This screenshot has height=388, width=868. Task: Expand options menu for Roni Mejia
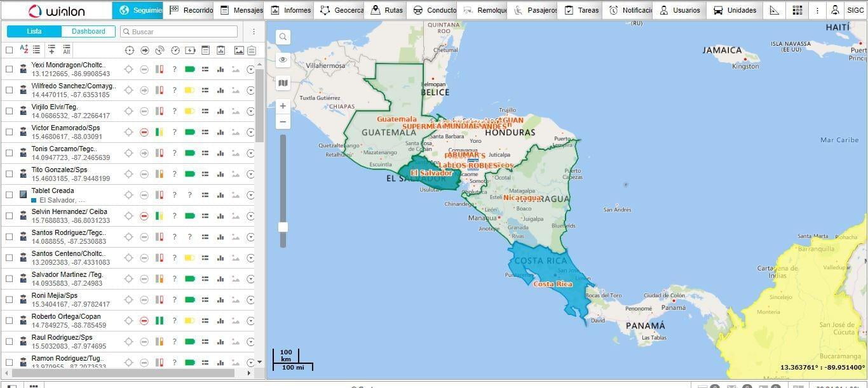coord(250,300)
